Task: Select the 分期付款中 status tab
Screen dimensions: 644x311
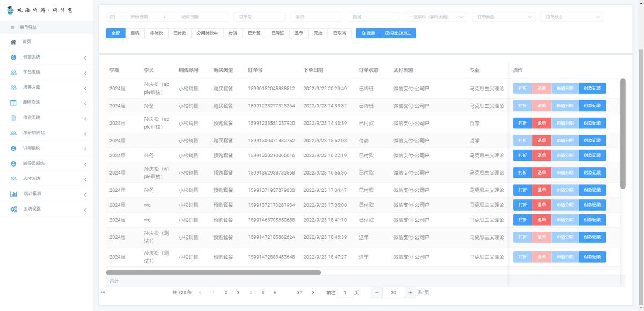Action: [207, 33]
